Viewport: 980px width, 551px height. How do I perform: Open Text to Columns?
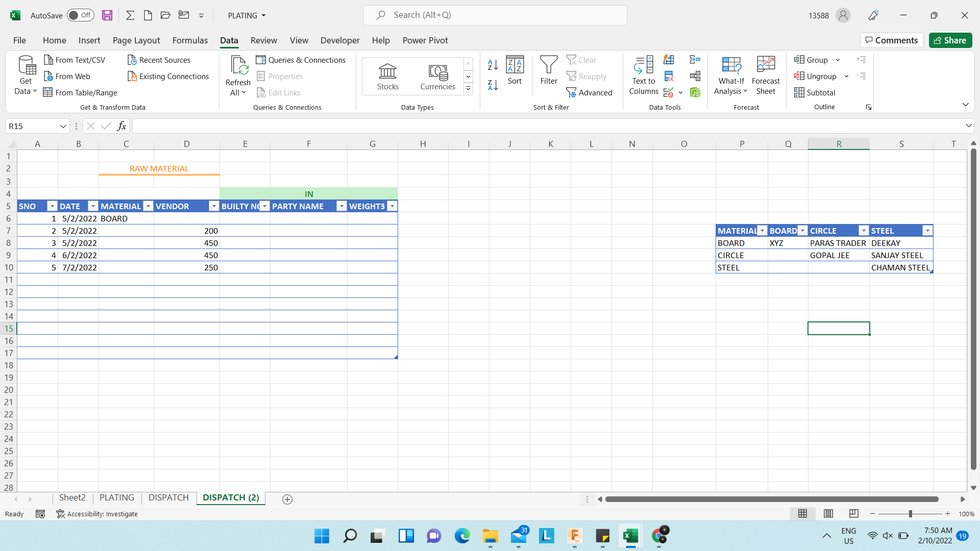click(x=643, y=75)
